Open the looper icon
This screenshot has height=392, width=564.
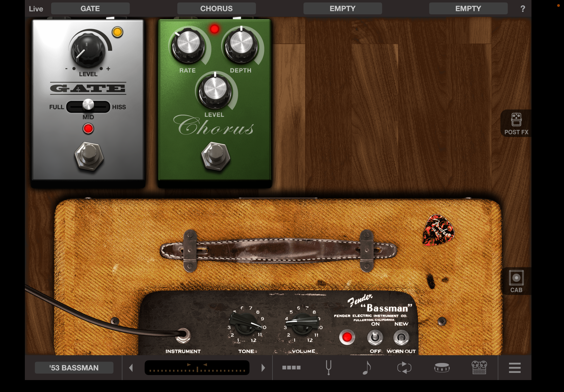tap(404, 368)
